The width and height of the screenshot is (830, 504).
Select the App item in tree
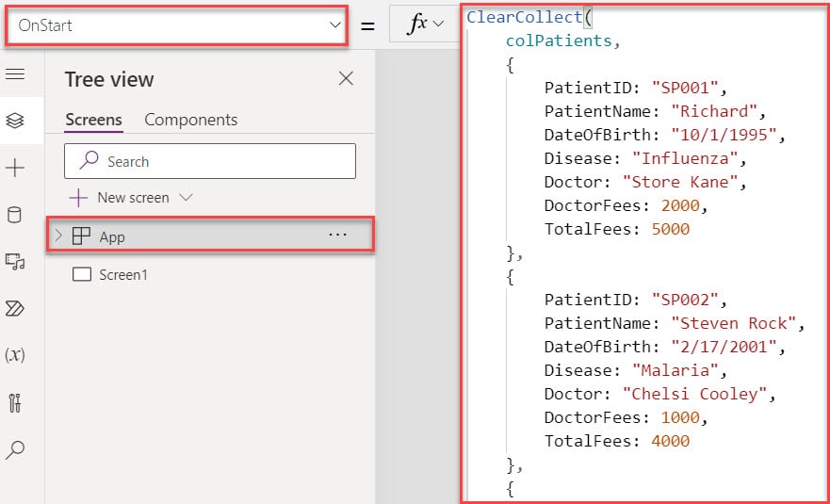[x=210, y=236]
